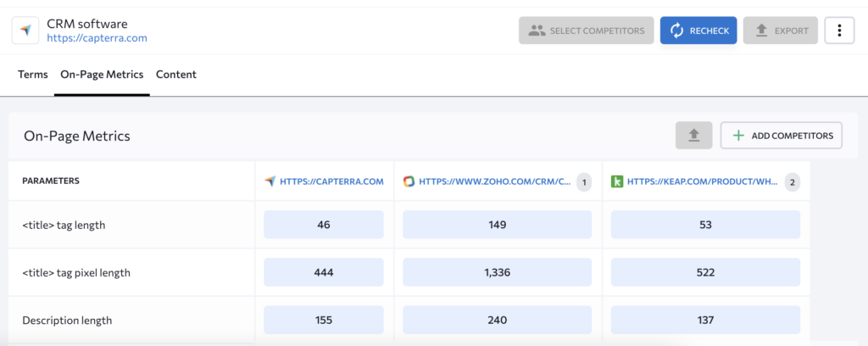Image resolution: width=868 pixels, height=346 pixels.
Task: Click the Zoho title tag length value 149
Action: click(x=497, y=225)
